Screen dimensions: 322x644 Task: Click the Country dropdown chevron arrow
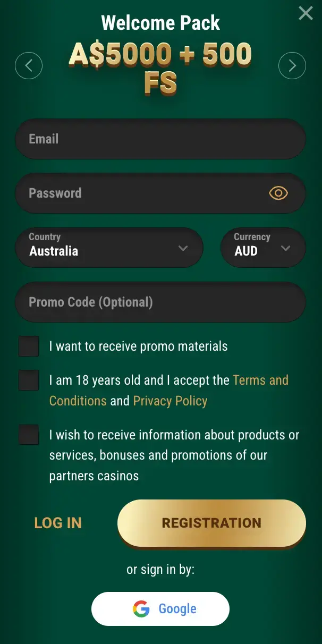click(x=183, y=248)
